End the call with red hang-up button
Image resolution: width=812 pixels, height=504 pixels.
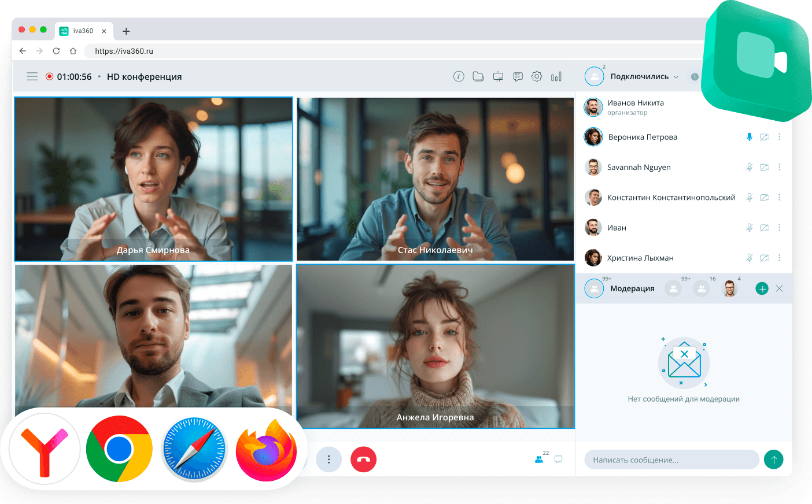(363, 459)
